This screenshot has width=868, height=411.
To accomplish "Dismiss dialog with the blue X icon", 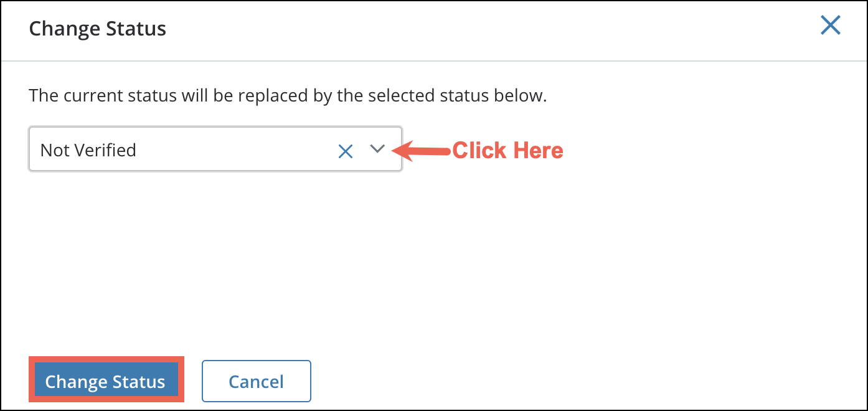I will pos(830,26).
